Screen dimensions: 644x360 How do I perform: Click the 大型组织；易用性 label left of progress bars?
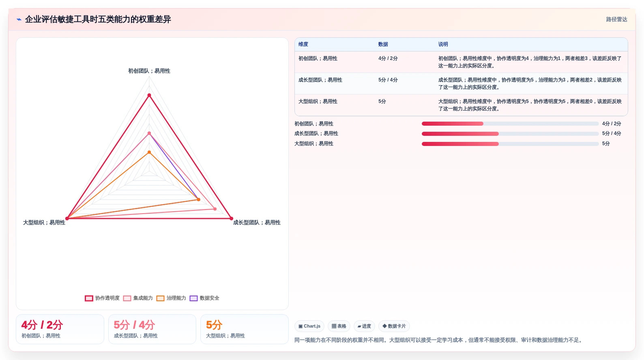tap(314, 144)
